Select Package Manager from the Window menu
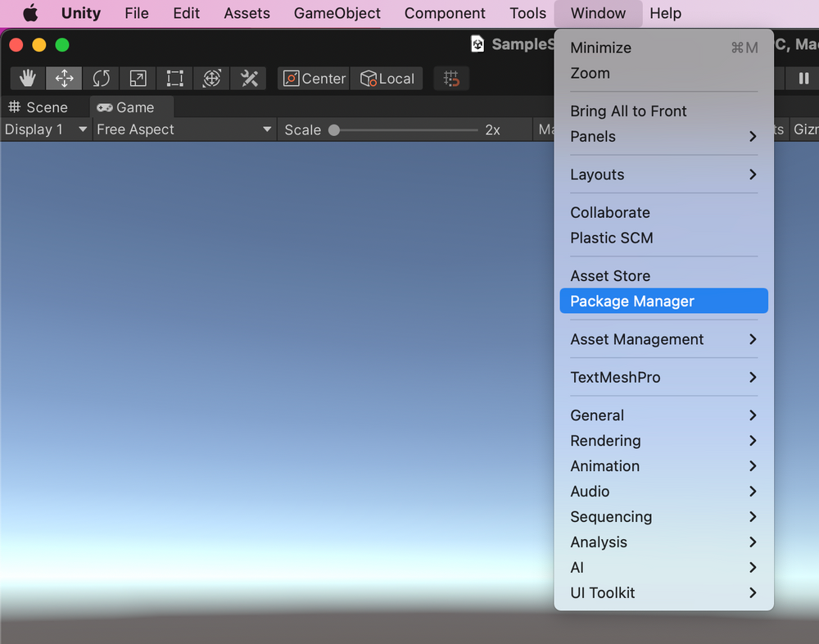This screenshot has height=644, width=819. tap(663, 301)
